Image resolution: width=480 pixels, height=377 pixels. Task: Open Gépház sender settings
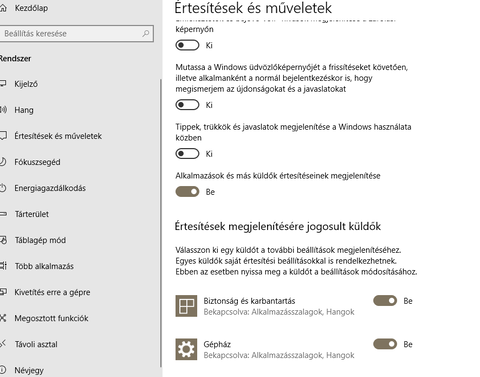[x=265, y=349]
